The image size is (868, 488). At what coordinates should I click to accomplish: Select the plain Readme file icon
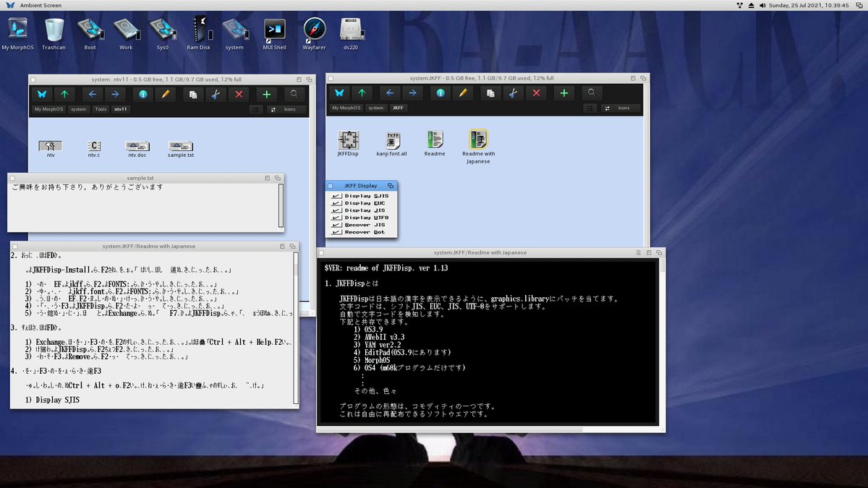click(435, 143)
